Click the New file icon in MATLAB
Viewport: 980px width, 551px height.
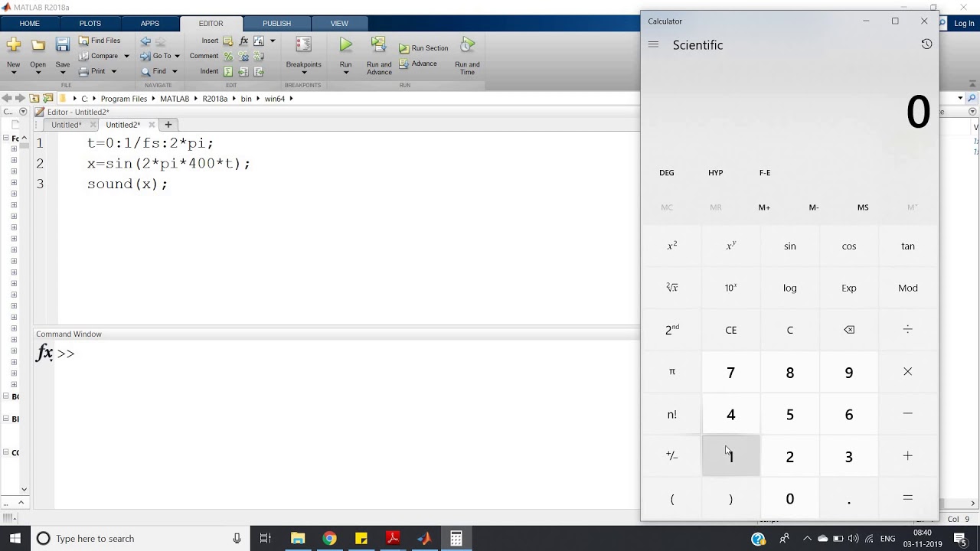[x=14, y=45]
